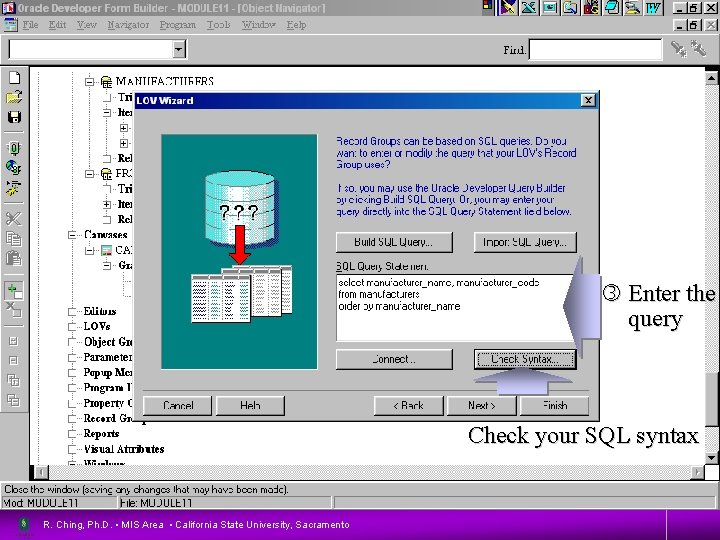Click the padlock and key shortcut icon
Image resolution: width=720 pixels, height=540 pixels.
point(591,8)
